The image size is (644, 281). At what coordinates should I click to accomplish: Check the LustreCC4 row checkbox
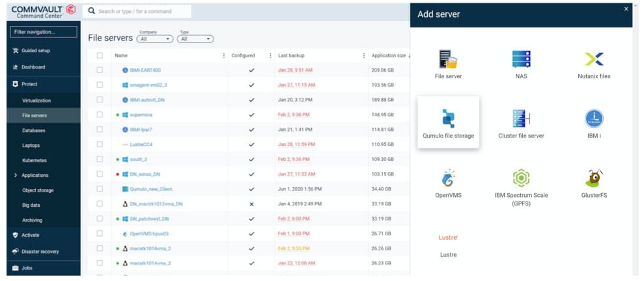(x=100, y=144)
